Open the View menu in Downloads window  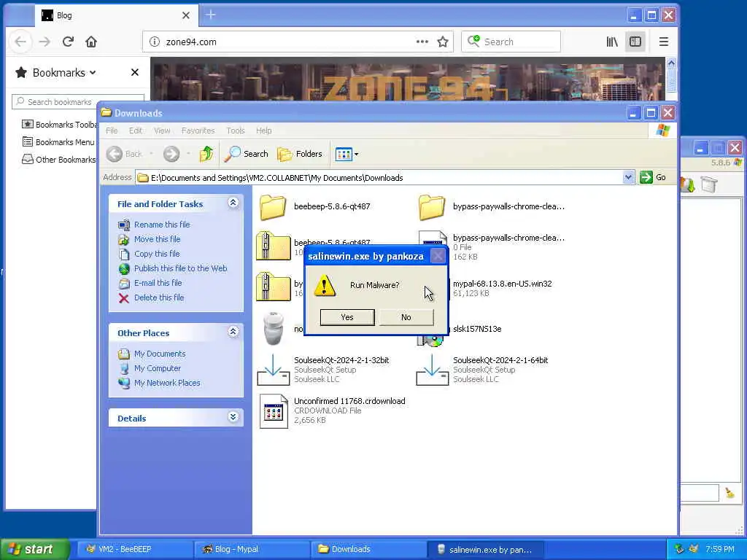click(x=162, y=131)
